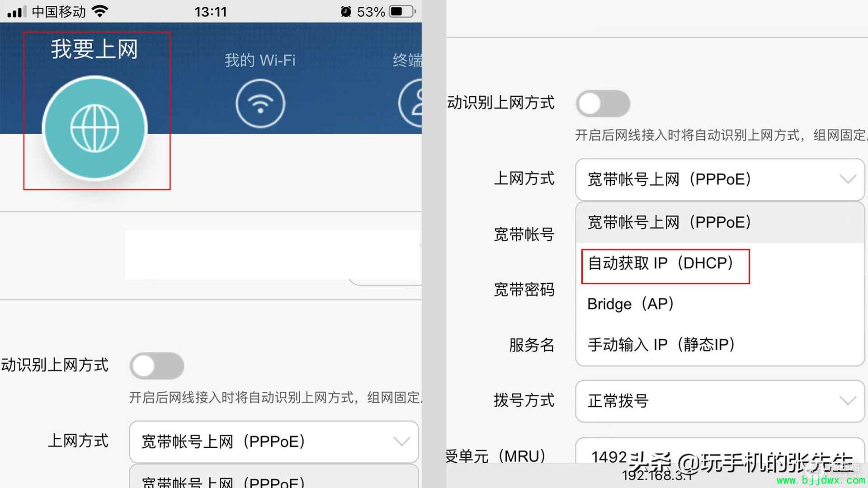Open the 我要上网 globe icon
This screenshot has height=488, width=868.
95,128
